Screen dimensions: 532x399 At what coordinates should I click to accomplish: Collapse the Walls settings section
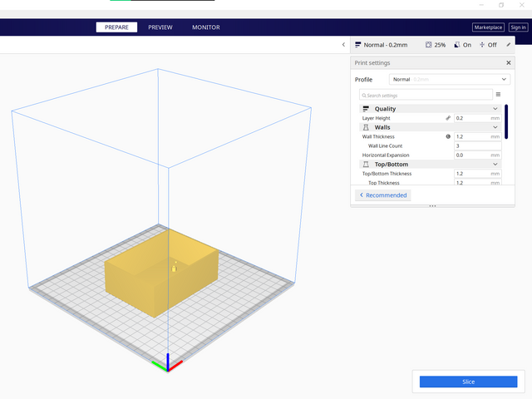(495, 127)
